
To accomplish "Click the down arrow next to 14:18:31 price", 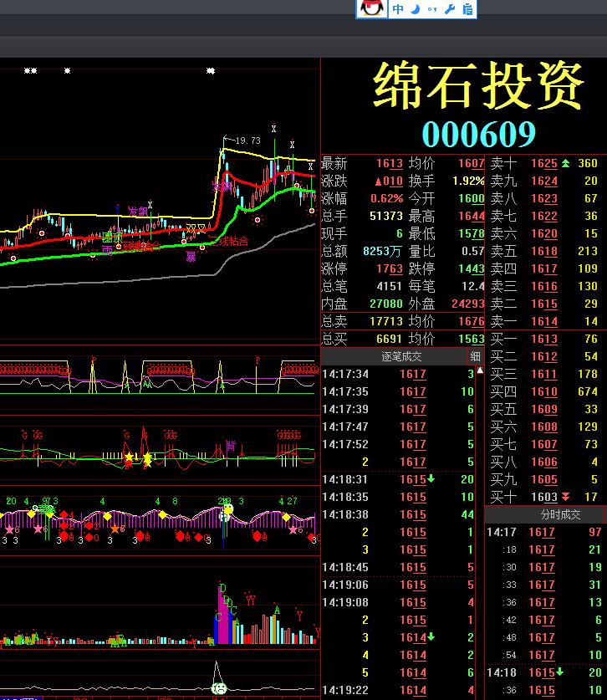I will [431, 479].
